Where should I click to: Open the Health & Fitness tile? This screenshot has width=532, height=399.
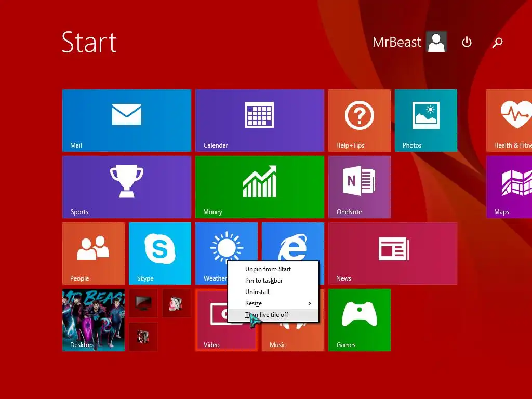tap(509, 120)
